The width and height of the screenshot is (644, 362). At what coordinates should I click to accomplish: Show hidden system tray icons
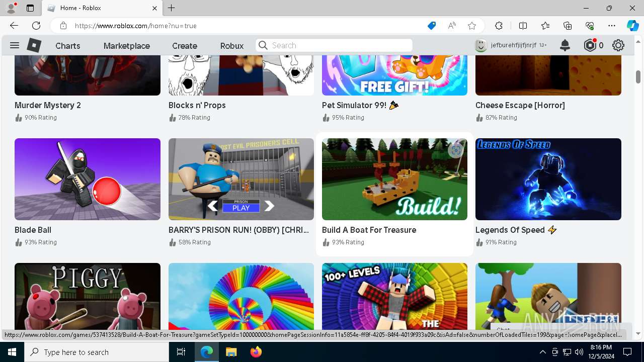[x=542, y=352]
